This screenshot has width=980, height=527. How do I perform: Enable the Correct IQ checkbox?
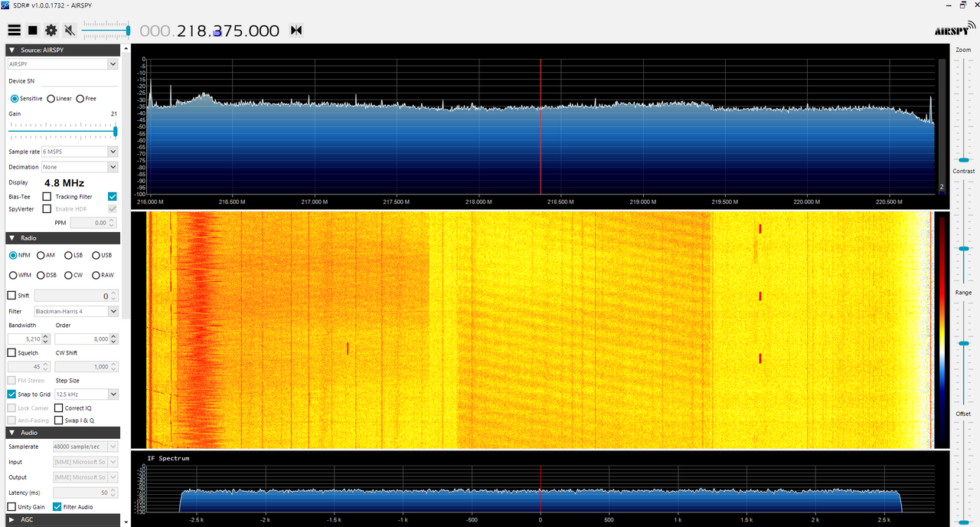coord(59,408)
